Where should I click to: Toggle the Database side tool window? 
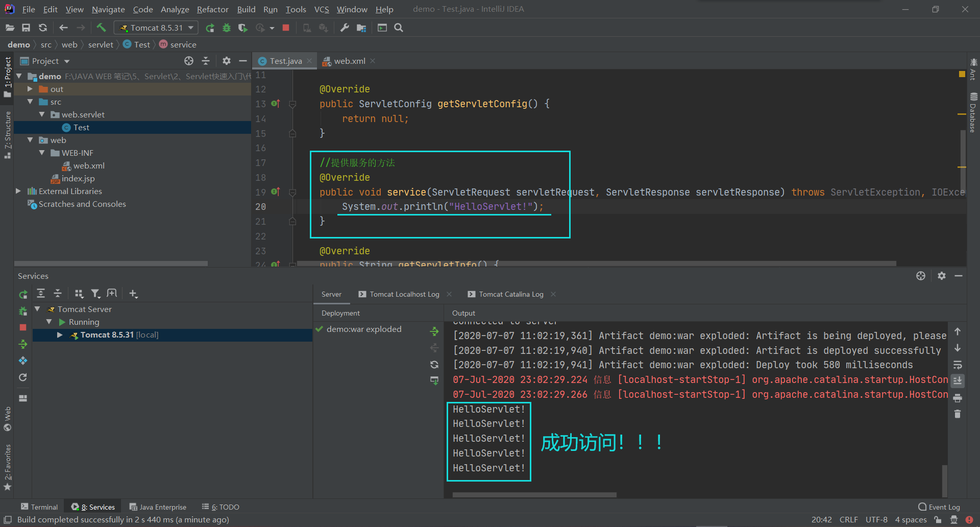[x=973, y=113]
